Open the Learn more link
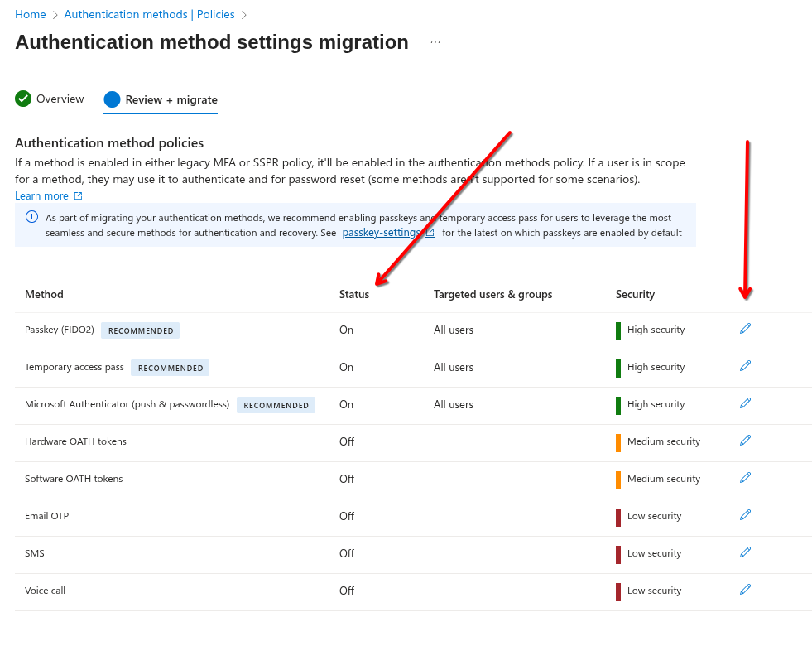Screen dimensions: 812x646 point(41,195)
